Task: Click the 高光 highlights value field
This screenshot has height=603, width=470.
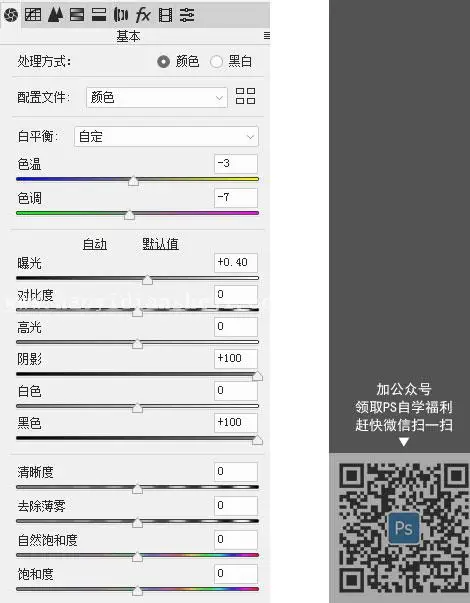Action: 236,326
